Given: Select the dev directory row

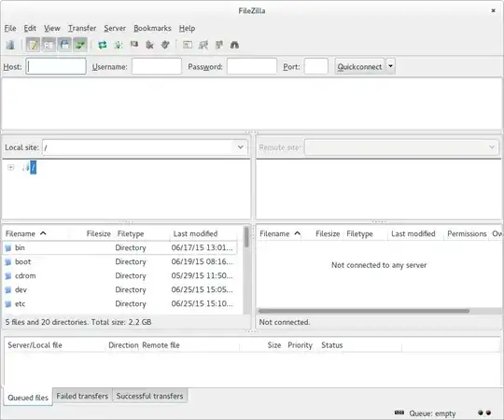Looking at the screenshot, I should pos(120,290).
